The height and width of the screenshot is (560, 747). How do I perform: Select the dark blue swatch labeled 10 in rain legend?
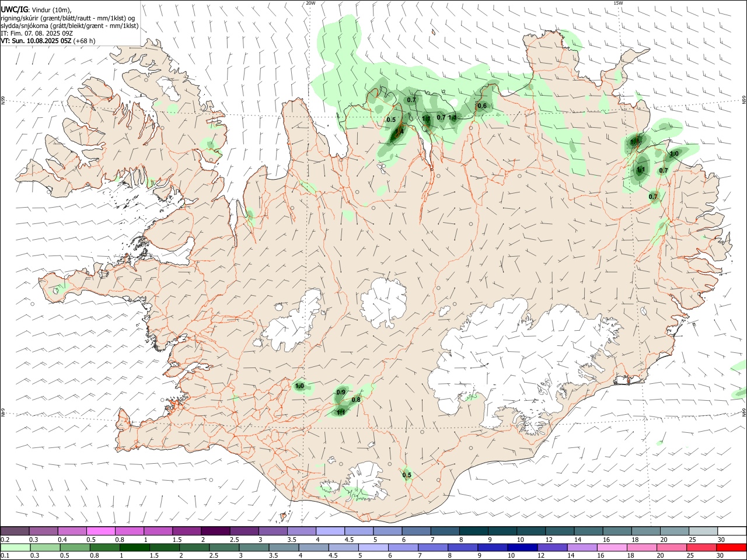click(x=522, y=547)
